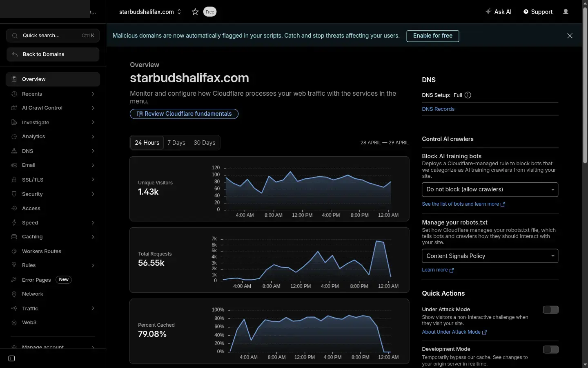588x368 pixels.
Task: Select the Workers Routes icon
Action: click(x=13, y=251)
